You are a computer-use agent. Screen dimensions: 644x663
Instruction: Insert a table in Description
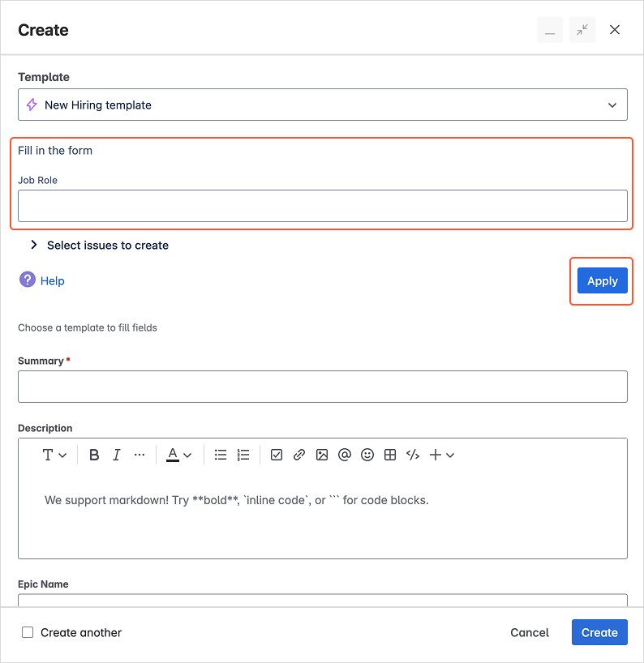(390, 455)
